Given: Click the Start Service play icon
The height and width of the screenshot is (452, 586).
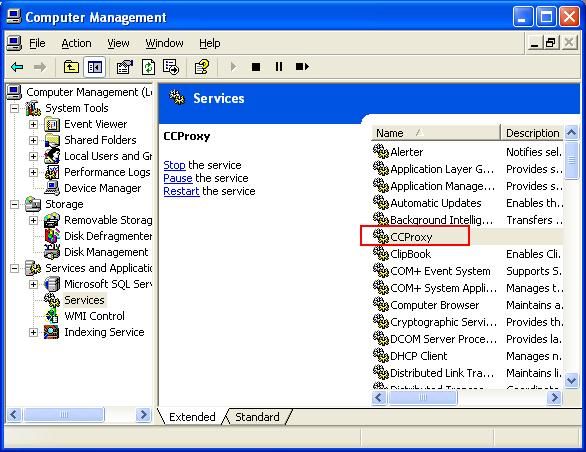Looking at the screenshot, I should pos(233,67).
